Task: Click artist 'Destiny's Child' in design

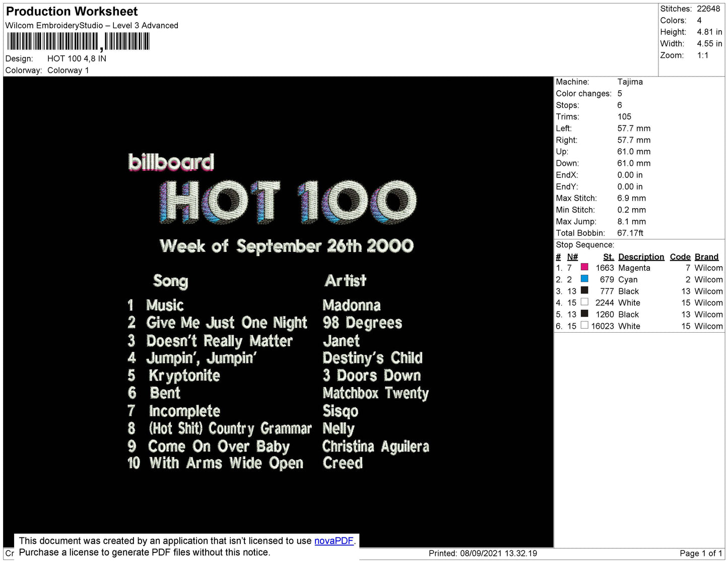Action: click(373, 358)
